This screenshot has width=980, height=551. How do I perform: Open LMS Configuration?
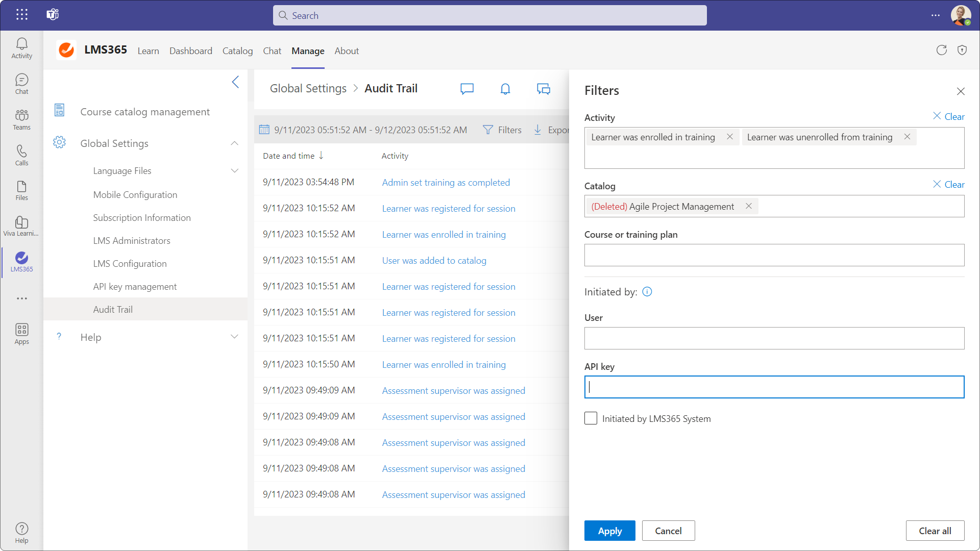pos(130,263)
